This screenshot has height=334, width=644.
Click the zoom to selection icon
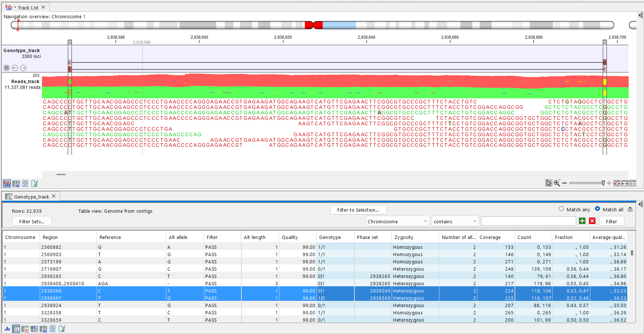[617, 184]
